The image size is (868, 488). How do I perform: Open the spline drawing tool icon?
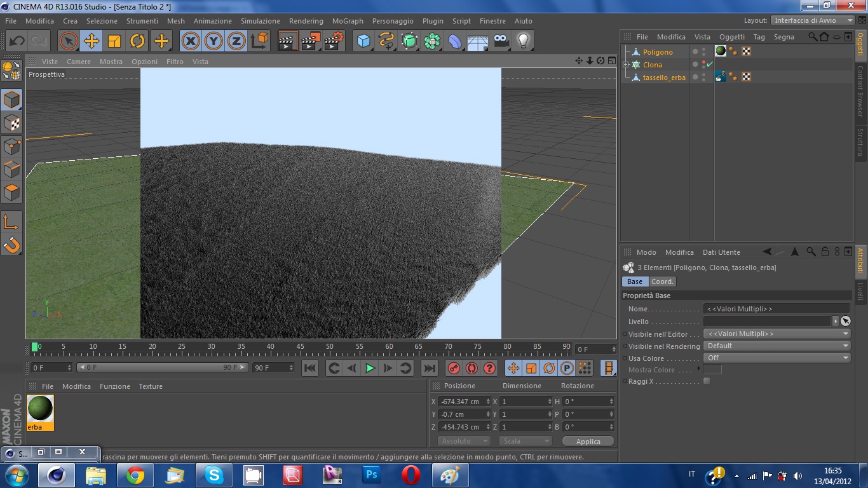pyautogui.click(x=386, y=41)
